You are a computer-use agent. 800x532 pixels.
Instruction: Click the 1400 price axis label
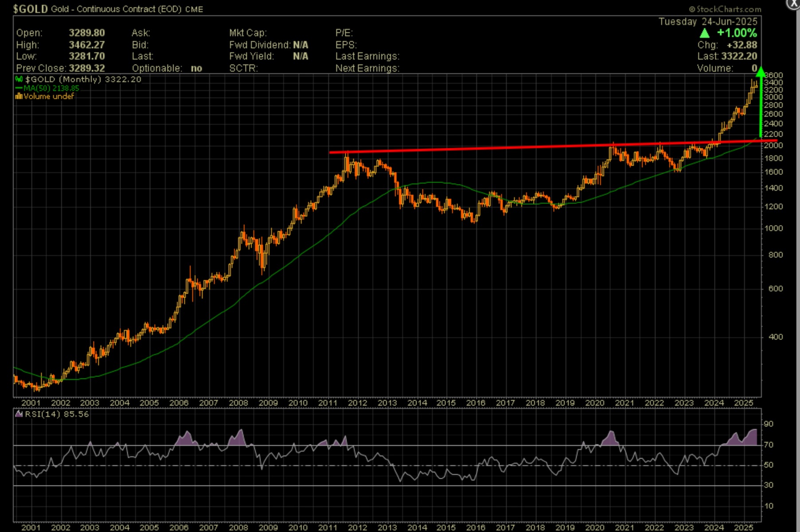(774, 188)
